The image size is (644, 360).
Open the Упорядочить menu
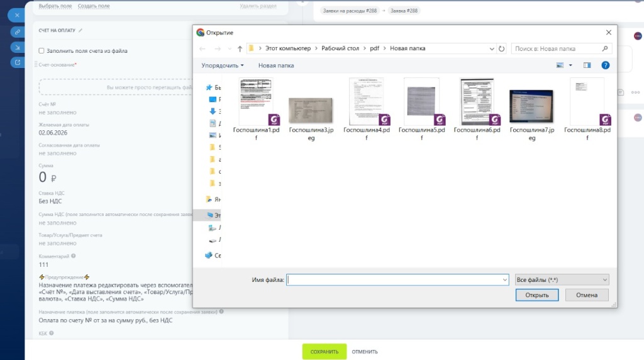point(222,65)
